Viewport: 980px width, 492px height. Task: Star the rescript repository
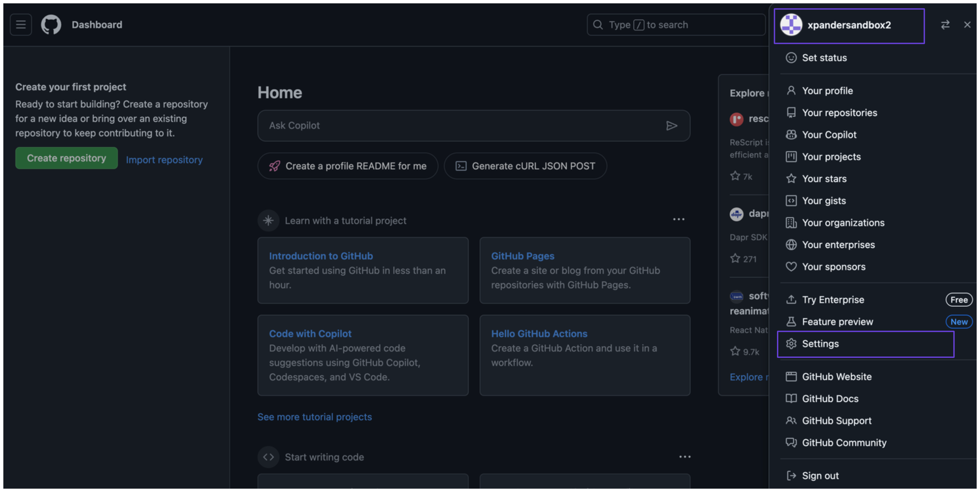[735, 176]
